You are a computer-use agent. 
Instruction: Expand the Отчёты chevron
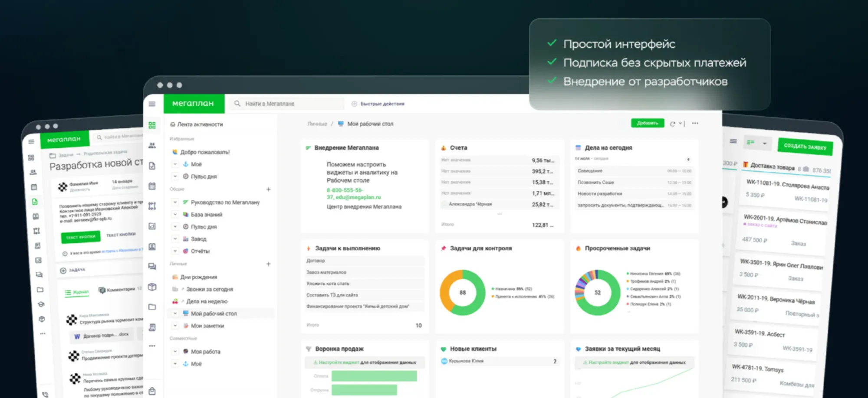pyautogui.click(x=175, y=251)
